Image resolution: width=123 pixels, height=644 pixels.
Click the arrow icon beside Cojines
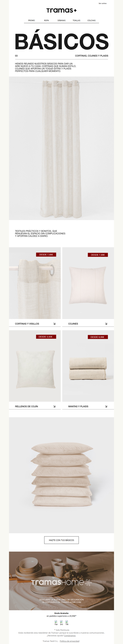pyautogui.click(x=106, y=324)
